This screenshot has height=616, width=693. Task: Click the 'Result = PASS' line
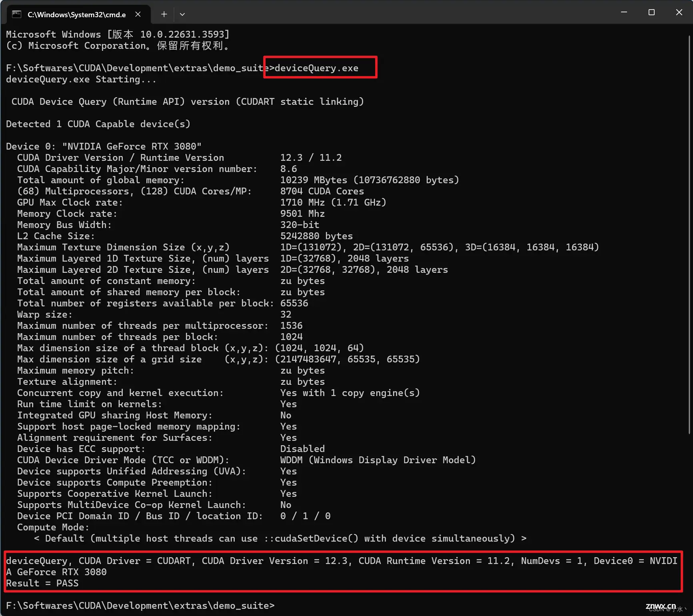[42, 583]
